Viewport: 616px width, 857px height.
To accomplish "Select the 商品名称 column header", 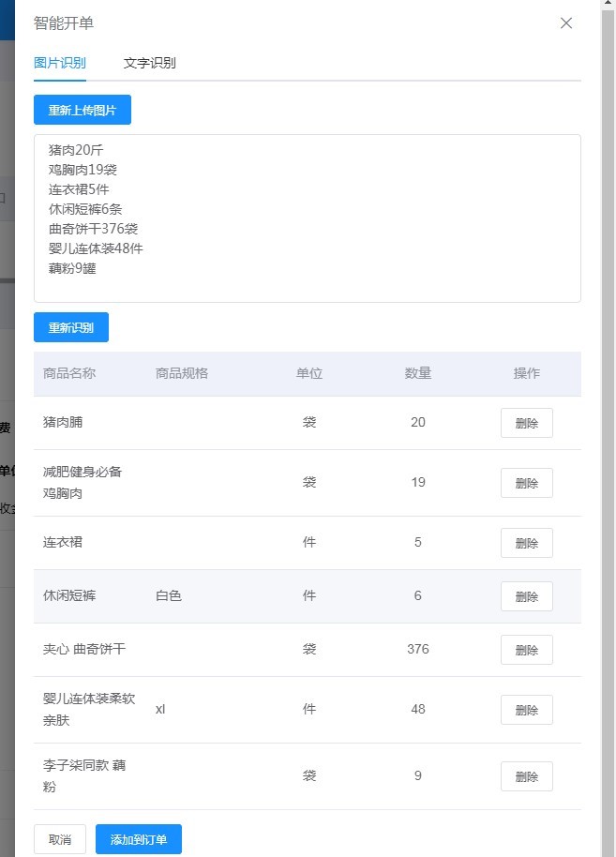I will 69,373.
